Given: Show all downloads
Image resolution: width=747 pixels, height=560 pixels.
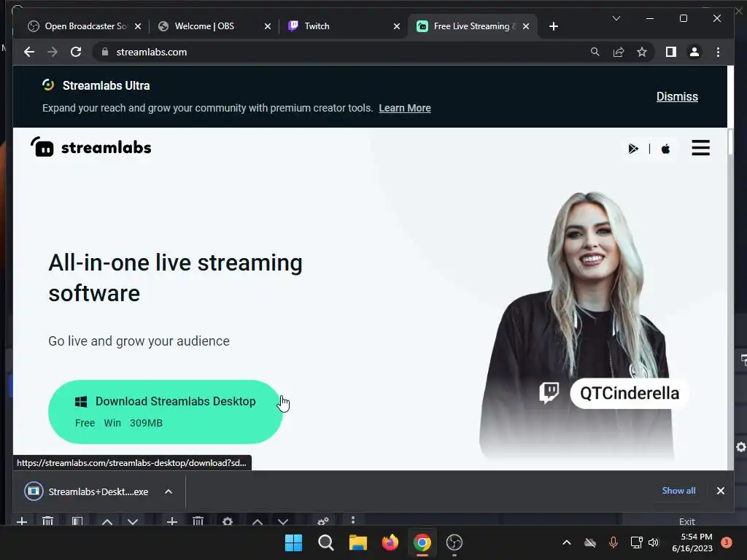Looking at the screenshot, I should pos(678,491).
